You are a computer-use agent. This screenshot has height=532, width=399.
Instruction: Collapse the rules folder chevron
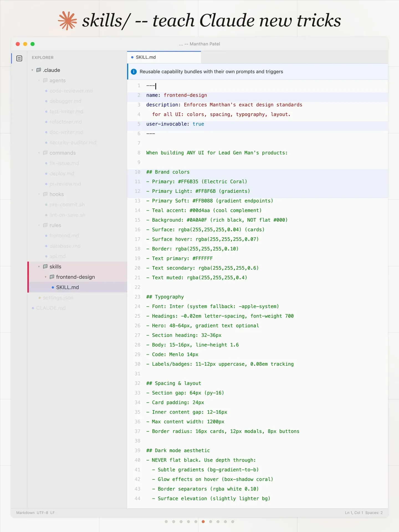39,225
